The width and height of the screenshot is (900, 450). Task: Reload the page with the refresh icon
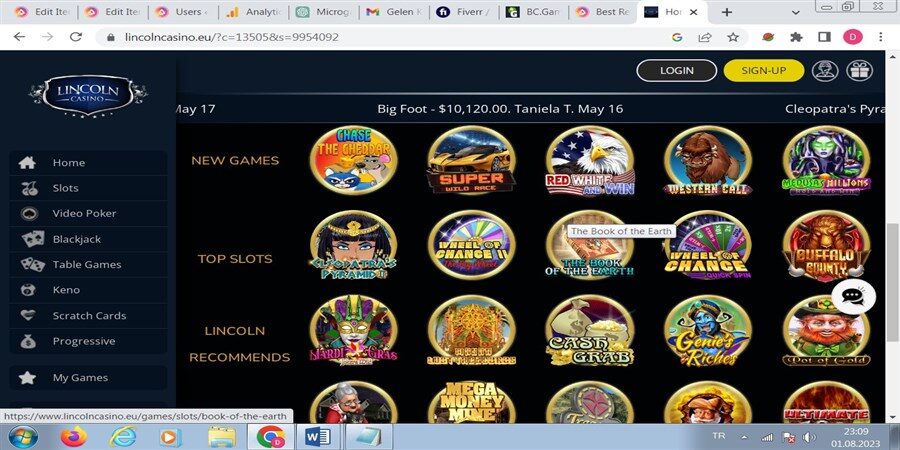tap(75, 37)
